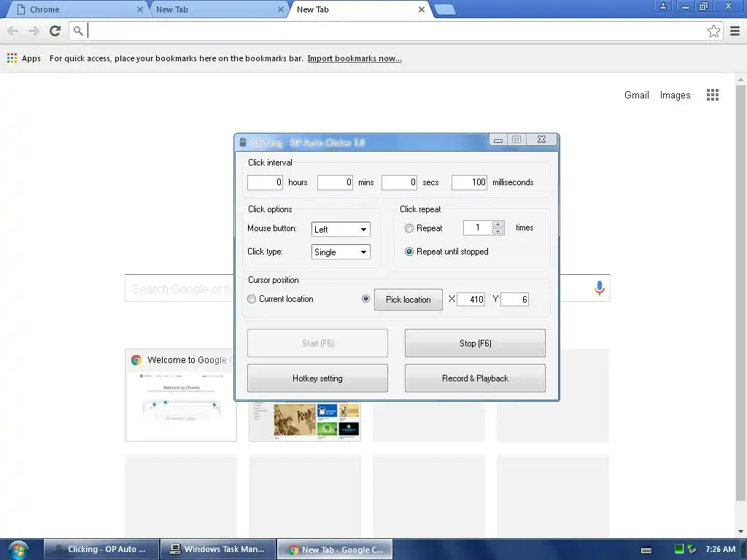The width and height of the screenshot is (747, 560).
Task: Open the Google apps grid icon
Action: pyautogui.click(x=712, y=95)
